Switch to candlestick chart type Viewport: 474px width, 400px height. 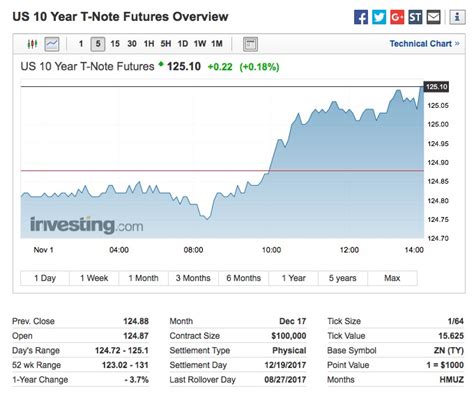point(32,44)
